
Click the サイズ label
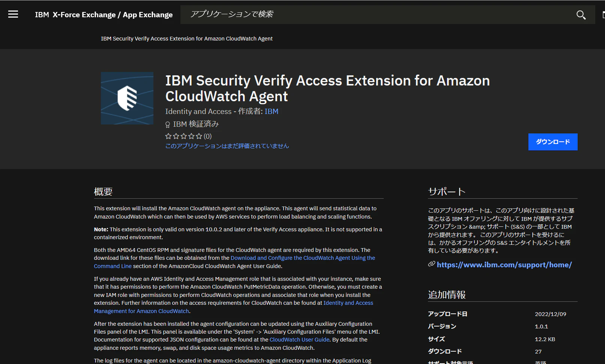coord(436,339)
